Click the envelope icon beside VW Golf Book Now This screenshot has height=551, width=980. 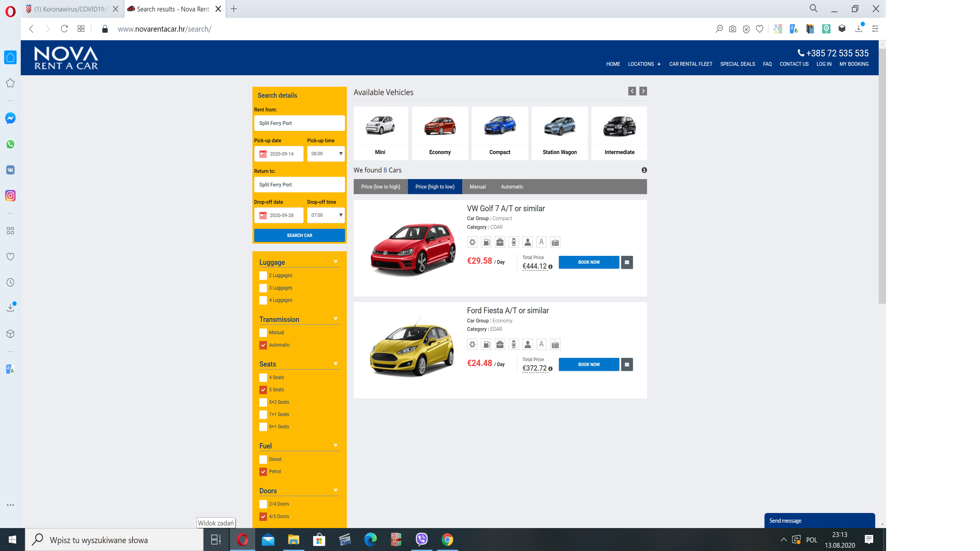[627, 262]
